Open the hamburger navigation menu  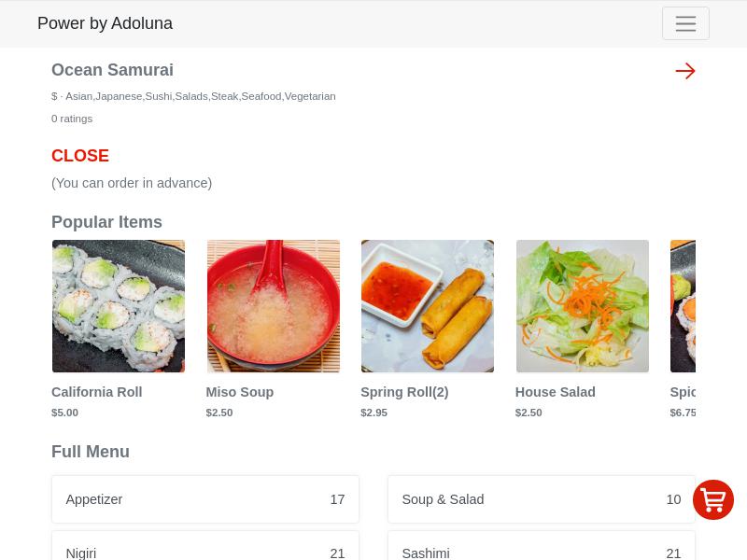tap(685, 23)
